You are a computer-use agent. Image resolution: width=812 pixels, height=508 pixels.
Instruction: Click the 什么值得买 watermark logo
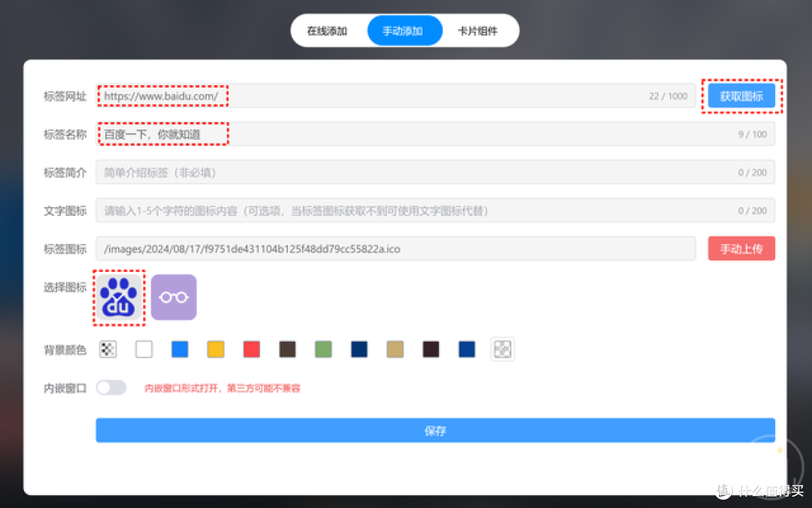point(760,491)
